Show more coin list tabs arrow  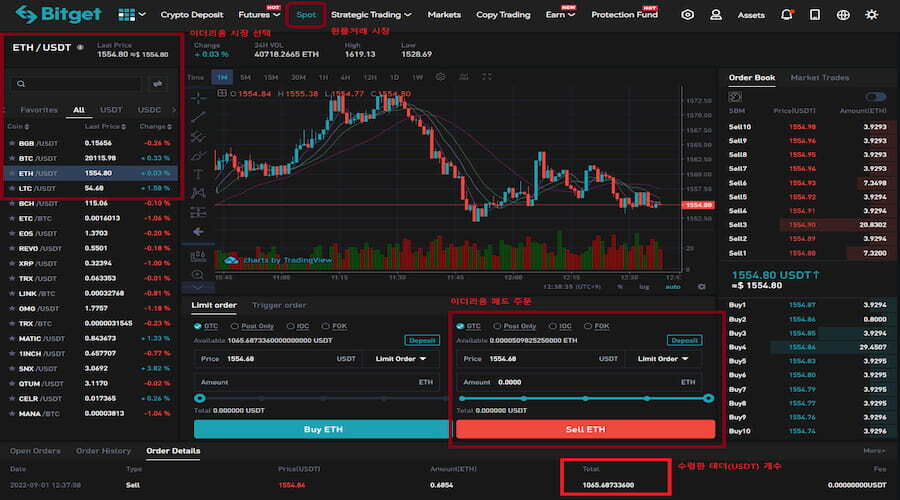pyautogui.click(x=174, y=110)
